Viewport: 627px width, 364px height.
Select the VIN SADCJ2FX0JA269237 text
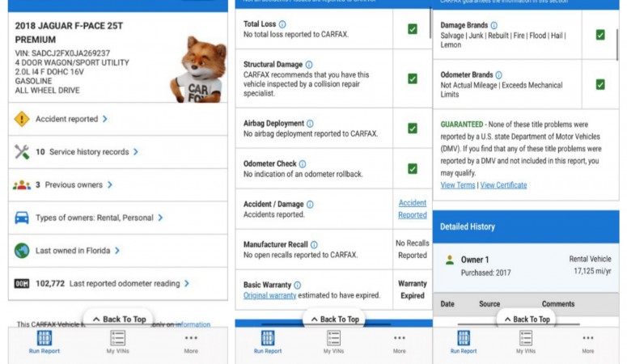pyautogui.click(x=62, y=53)
